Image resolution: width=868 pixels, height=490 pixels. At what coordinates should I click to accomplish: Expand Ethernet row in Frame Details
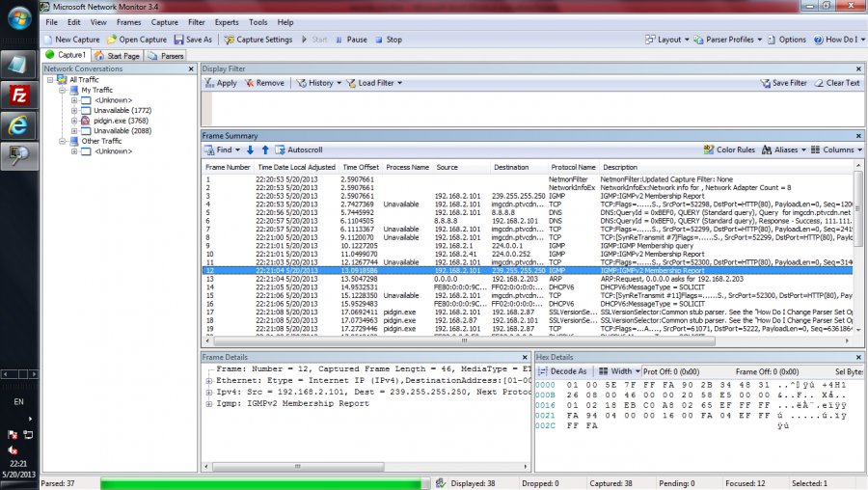[209, 381]
